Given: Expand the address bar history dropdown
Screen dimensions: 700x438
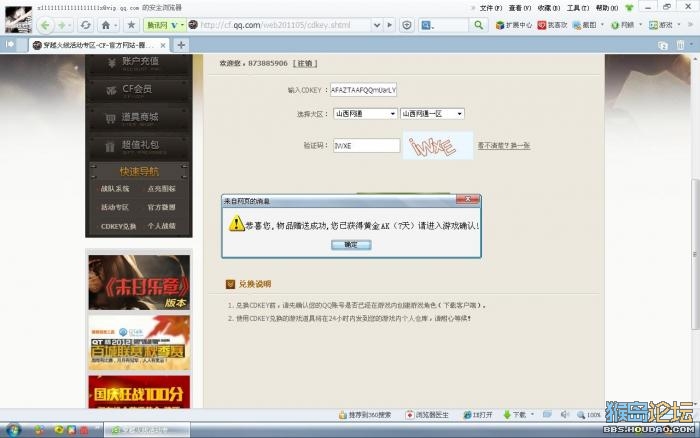Looking at the screenshot, I should pyautogui.click(x=377, y=25).
